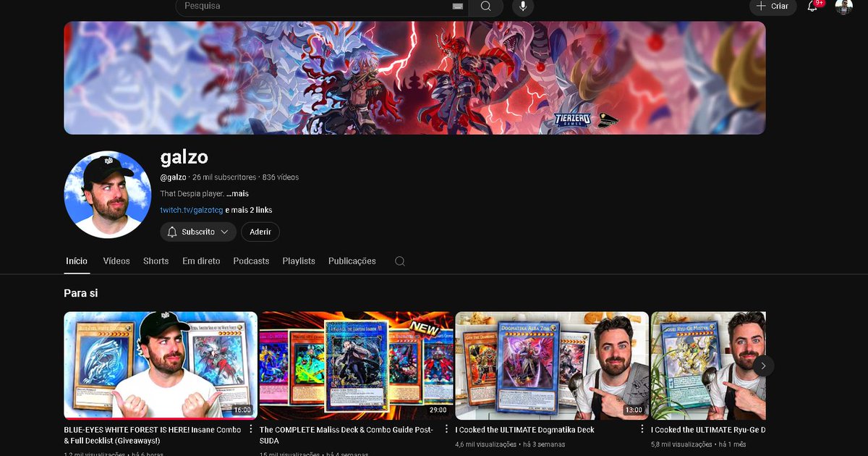868x456 pixels.
Task: Open title 'I Cooked the ULTIMATE Ryu-Ge'
Action: point(708,430)
